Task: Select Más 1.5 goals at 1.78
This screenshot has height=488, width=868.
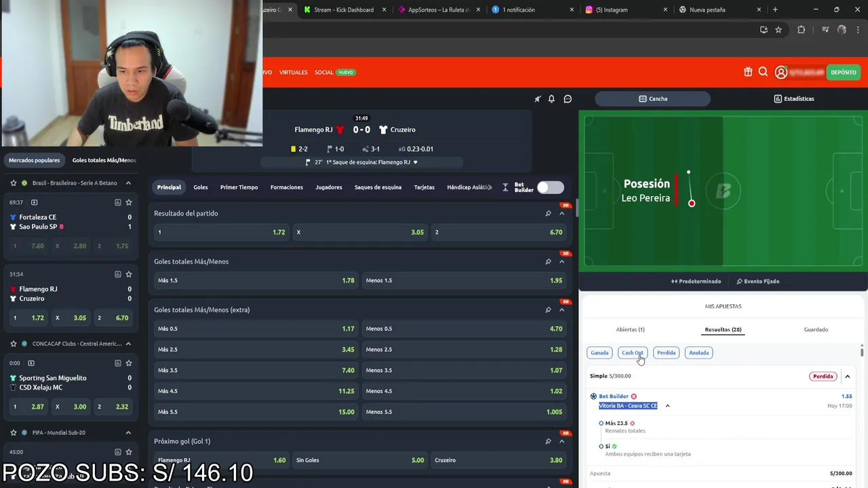Action: point(256,280)
